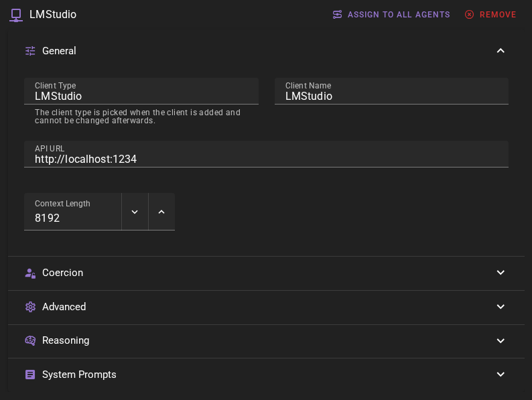This screenshot has height=400, width=532.
Task: Click the System Prompts document icon
Action: click(x=30, y=375)
